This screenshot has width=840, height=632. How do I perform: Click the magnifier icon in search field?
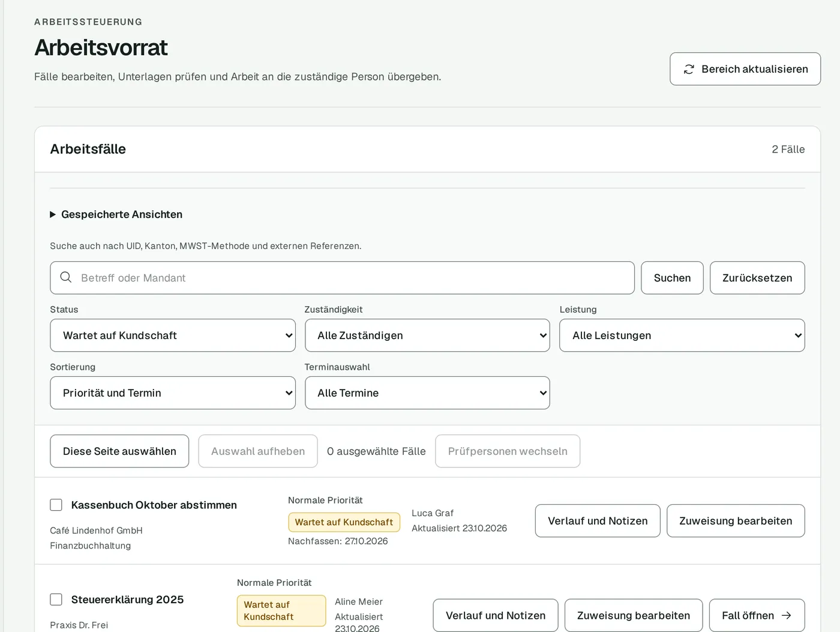[66, 277]
